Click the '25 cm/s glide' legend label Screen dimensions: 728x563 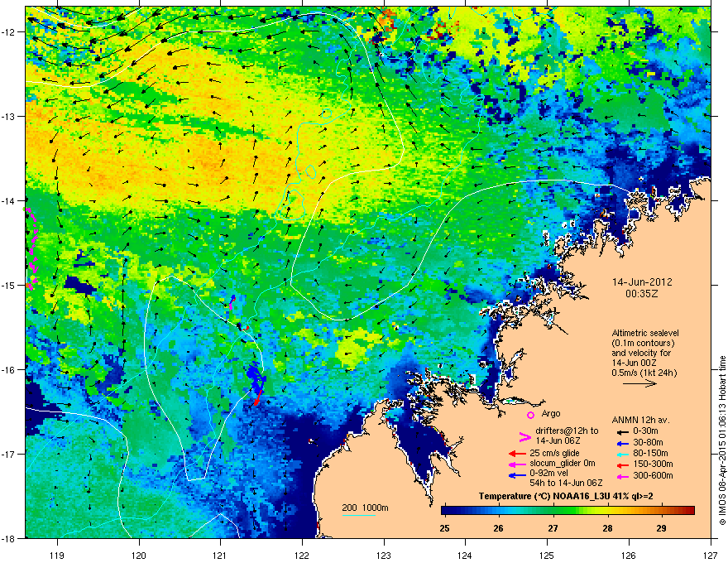[x=554, y=453]
